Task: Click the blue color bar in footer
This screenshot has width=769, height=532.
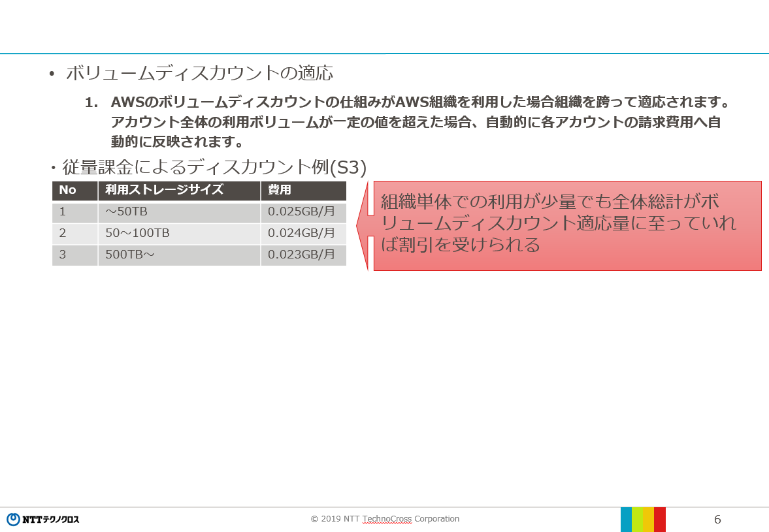Action: pos(627,520)
